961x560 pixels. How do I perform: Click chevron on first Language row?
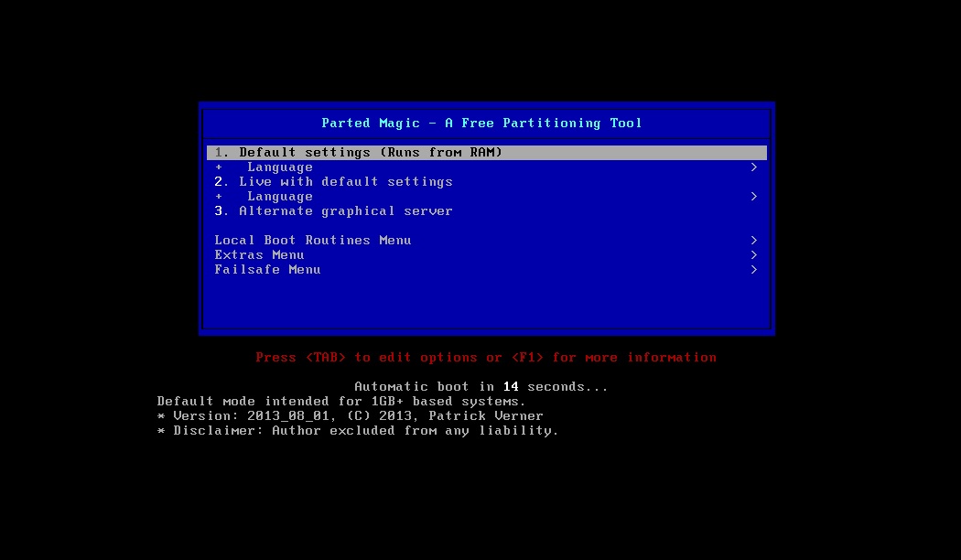click(x=754, y=167)
